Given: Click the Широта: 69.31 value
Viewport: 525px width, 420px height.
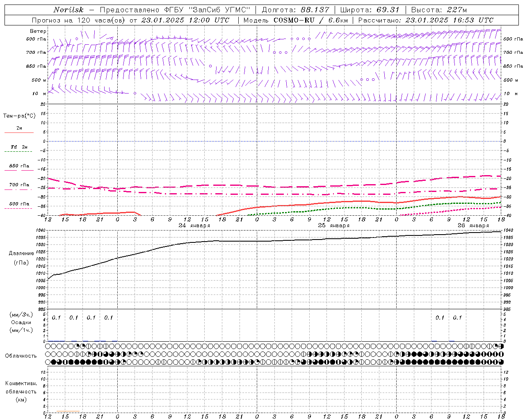Looking at the screenshot, I should [x=370, y=10].
